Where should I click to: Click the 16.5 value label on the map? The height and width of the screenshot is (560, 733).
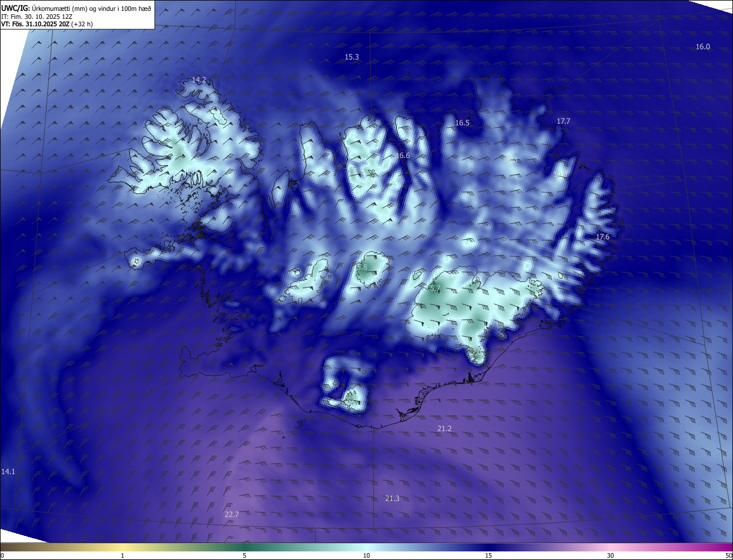pyautogui.click(x=462, y=123)
